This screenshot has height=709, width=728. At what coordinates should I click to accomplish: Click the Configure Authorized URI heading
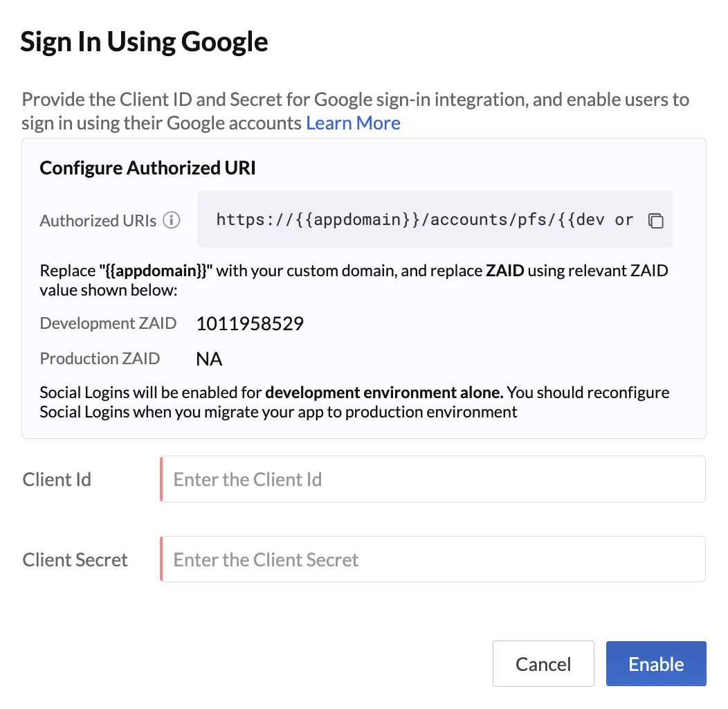pyautogui.click(x=147, y=168)
